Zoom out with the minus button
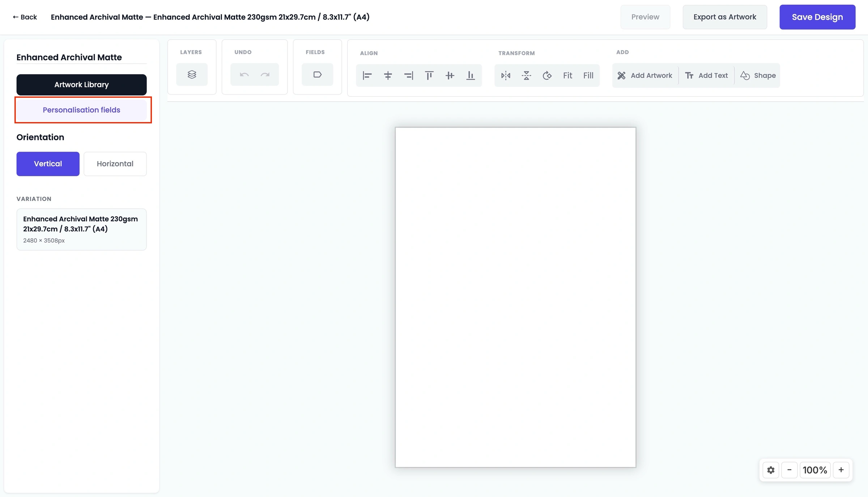868x497 pixels. click(x=789, y=470)
